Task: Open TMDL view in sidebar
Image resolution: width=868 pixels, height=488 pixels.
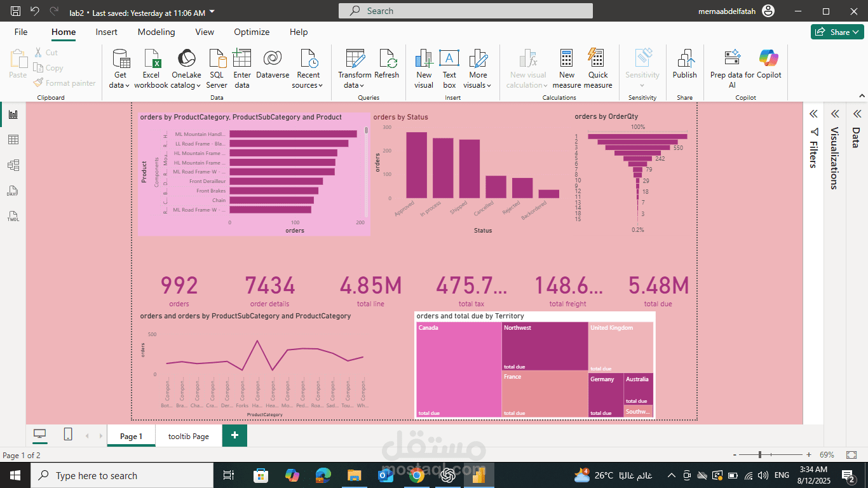Action: click(13, 217)
